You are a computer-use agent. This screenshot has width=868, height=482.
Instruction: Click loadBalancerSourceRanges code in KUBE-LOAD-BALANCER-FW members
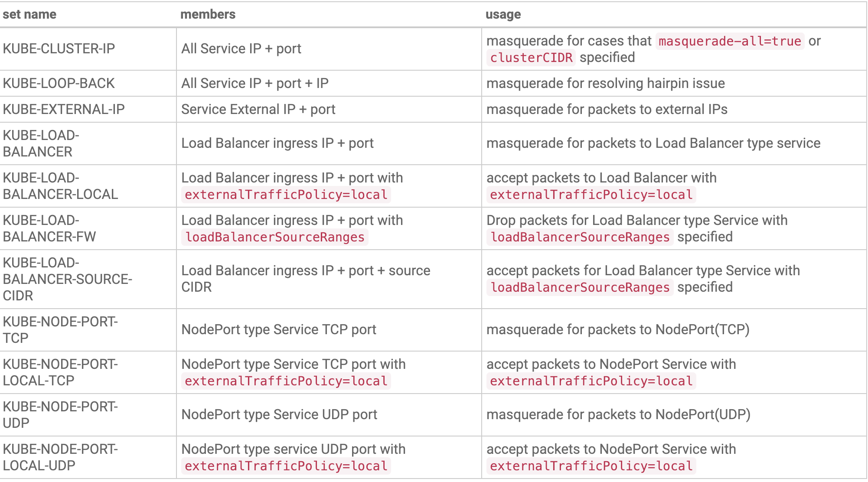275,237
